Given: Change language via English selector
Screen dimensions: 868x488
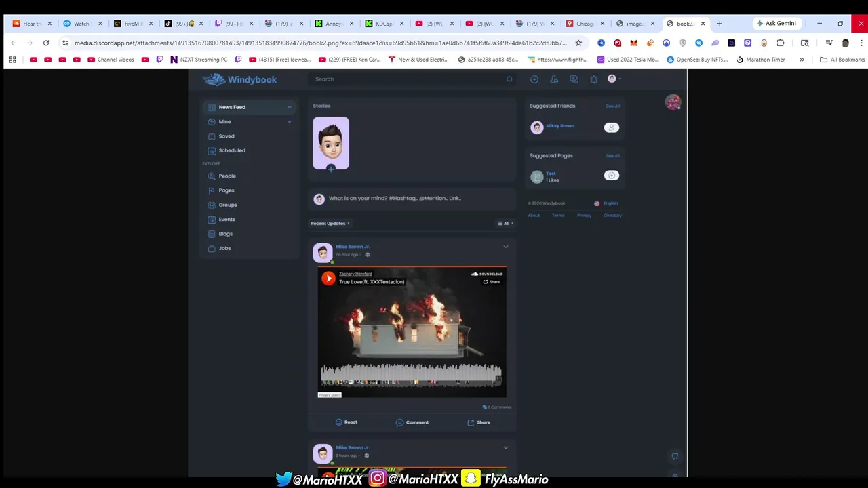Looking at the screenshot, I should [606, 203].
